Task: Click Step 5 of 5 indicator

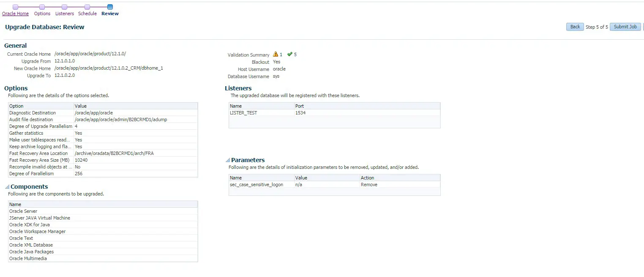Action: coord(597,27)
